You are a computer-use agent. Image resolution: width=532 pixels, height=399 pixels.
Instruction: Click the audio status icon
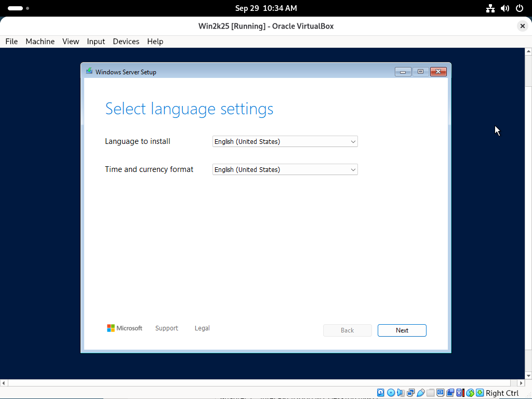401,393
